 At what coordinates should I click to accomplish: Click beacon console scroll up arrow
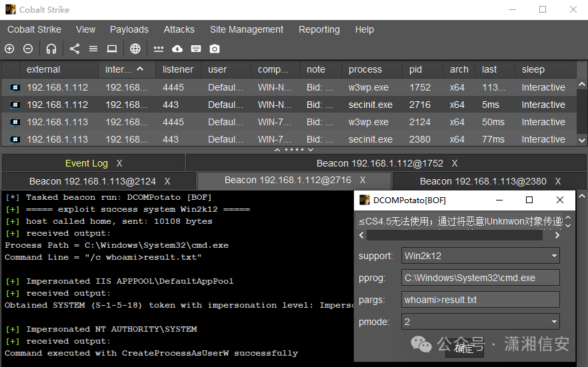click(582, 196)
